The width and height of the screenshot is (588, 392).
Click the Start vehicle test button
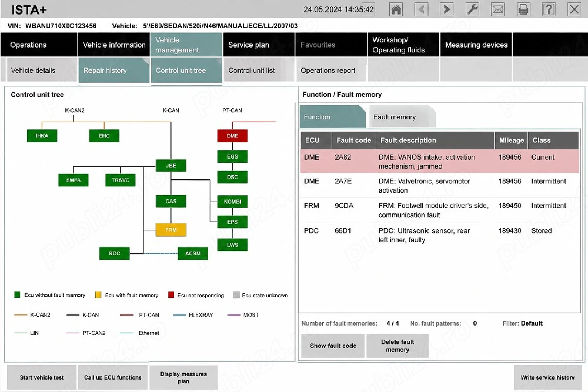click(42, 377)
